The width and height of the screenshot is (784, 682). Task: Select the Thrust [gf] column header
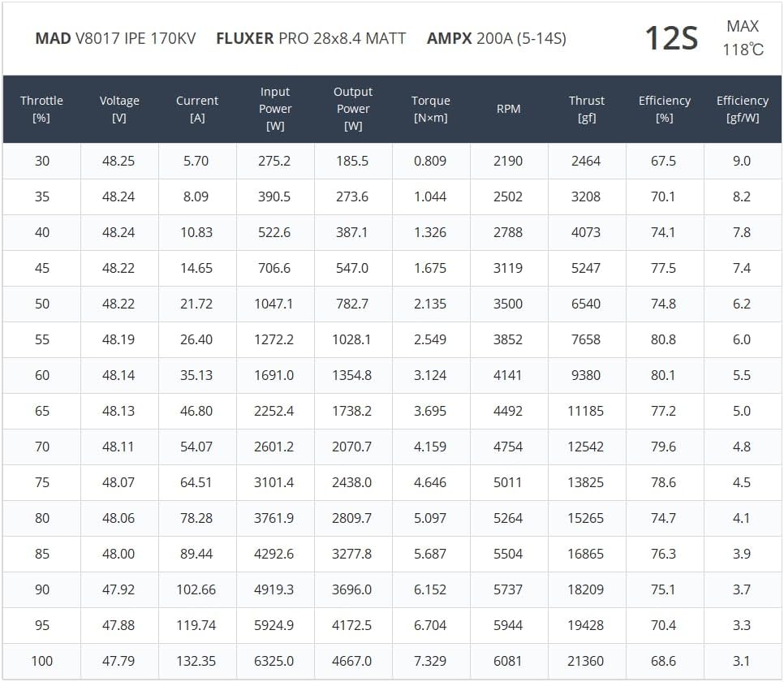coord(586,109)
